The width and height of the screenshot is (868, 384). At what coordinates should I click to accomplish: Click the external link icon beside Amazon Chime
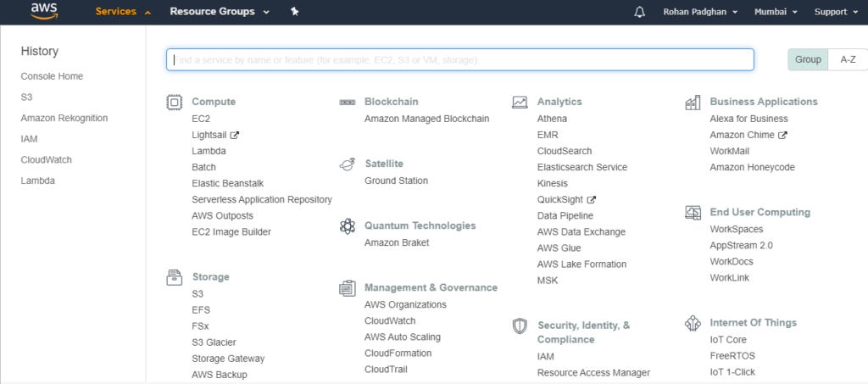pyautogui.click(x=782, y=135)
